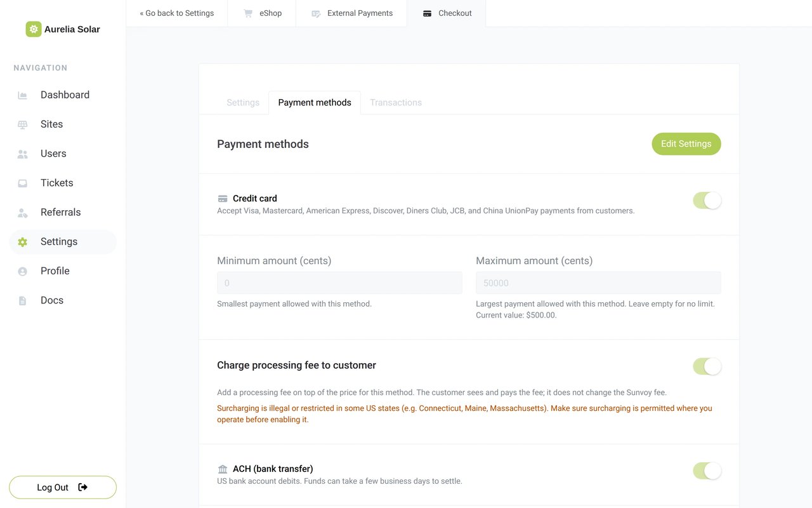Open Sites in navigation

pos(63,124)
